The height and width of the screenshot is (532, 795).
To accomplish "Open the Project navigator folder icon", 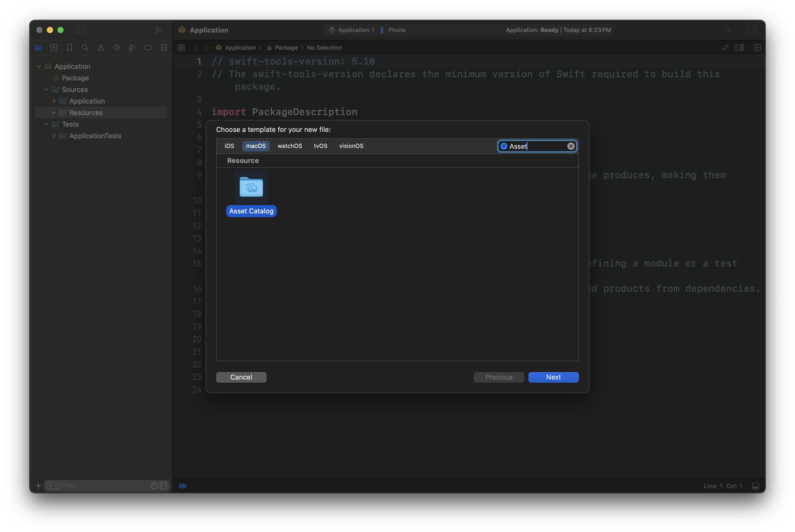I will [38, 48].
